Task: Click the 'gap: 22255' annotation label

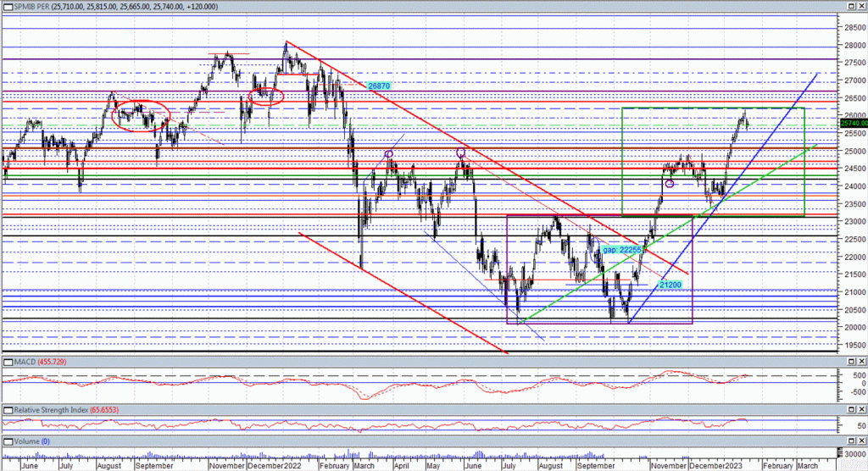Action: (x=622, y=250)
